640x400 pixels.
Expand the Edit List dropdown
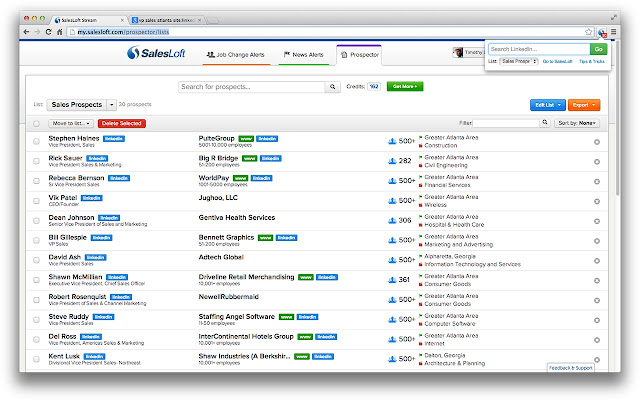coord(548,105)
